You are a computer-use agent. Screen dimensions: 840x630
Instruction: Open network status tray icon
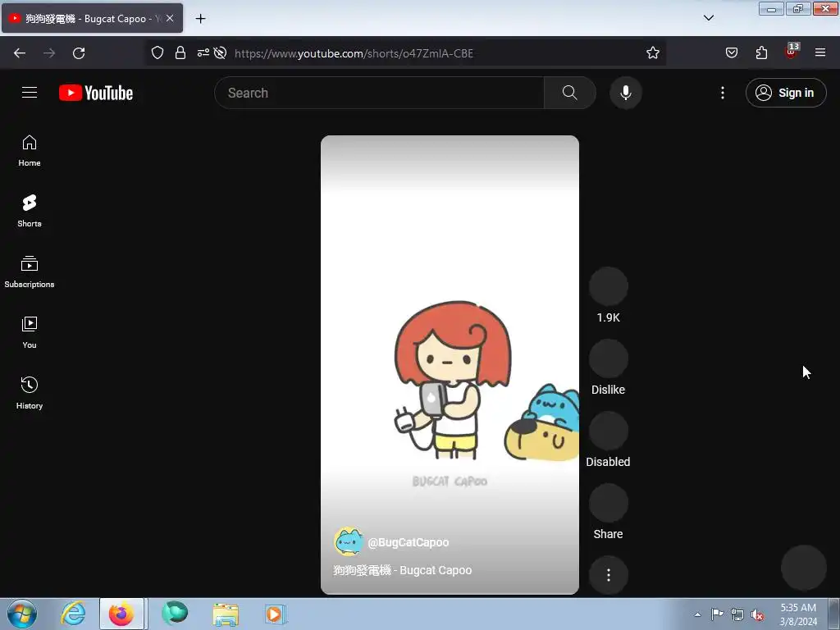pos(737,614)
